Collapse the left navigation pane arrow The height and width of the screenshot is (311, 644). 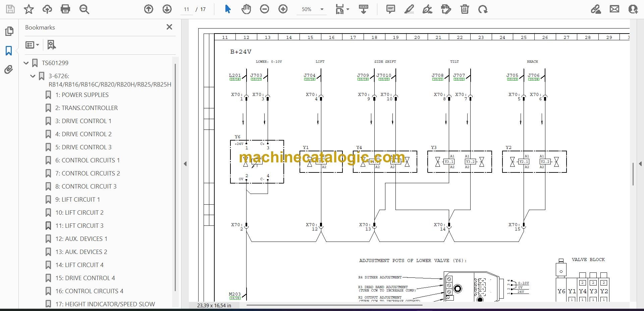(x=185, y=164)
